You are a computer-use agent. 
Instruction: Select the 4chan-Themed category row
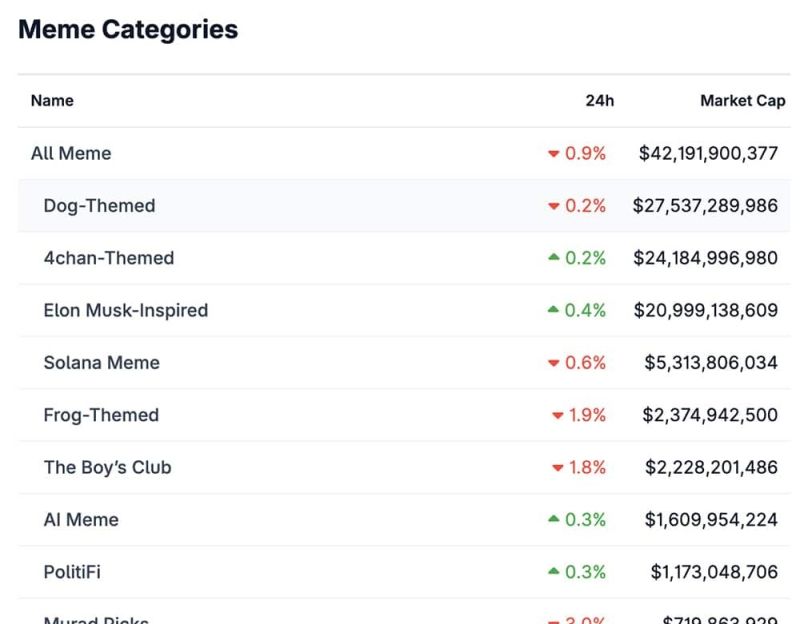click(404, 258)
